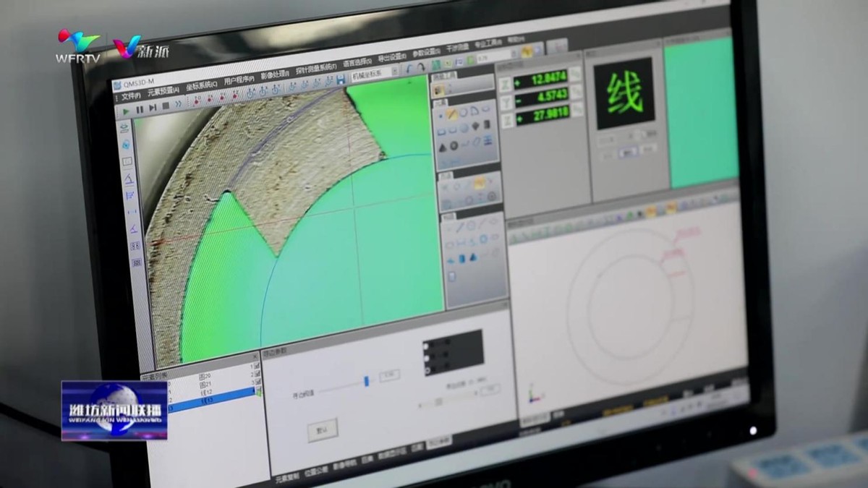Select the second radio option in dark box
This screenshot has height=488, width=868.
pyautogui.click(x=427, y=358)
